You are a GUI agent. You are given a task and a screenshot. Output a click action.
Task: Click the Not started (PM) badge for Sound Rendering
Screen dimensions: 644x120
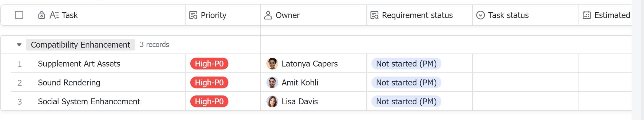click(x=406, y=82)
